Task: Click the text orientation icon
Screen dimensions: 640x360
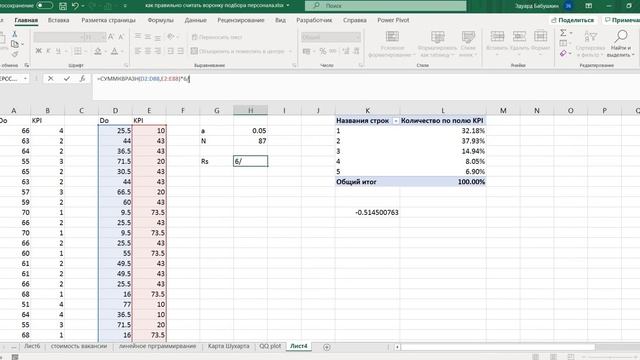Action: 171,37
